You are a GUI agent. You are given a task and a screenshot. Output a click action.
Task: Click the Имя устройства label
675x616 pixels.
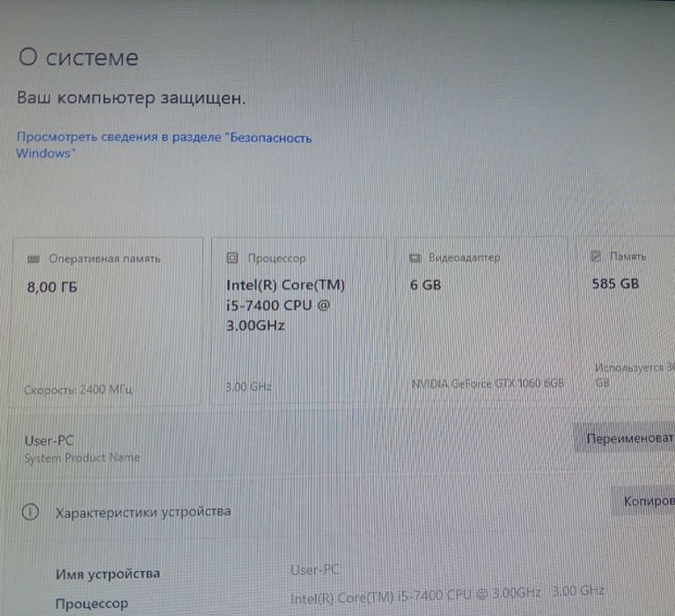point(107,574)
